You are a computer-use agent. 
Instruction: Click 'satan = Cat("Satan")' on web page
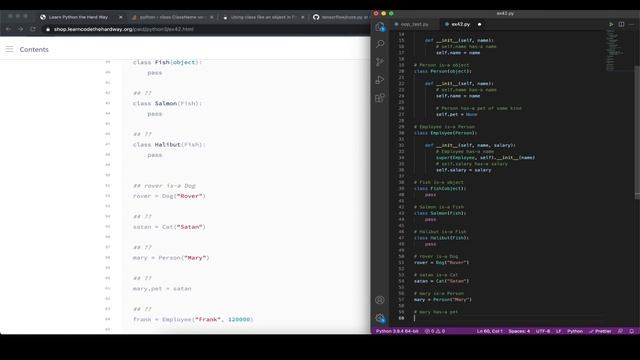[169, 227]
